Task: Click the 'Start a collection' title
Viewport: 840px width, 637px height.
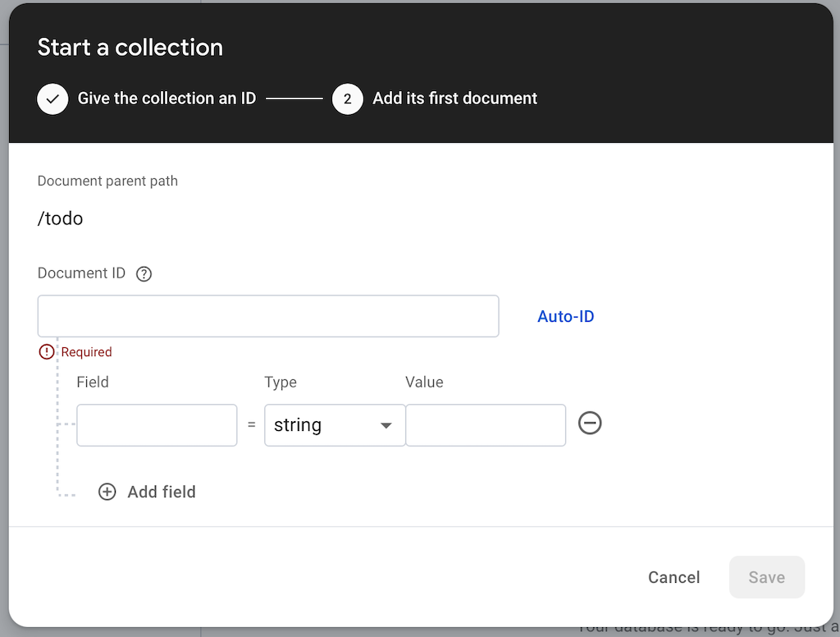Action: click(x=130, y=47)
